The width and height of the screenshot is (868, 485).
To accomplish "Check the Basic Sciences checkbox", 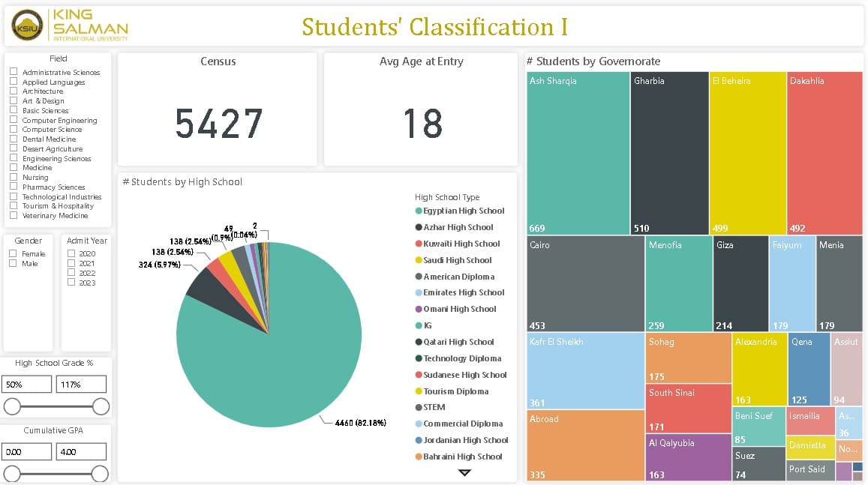I will point(14,110).
